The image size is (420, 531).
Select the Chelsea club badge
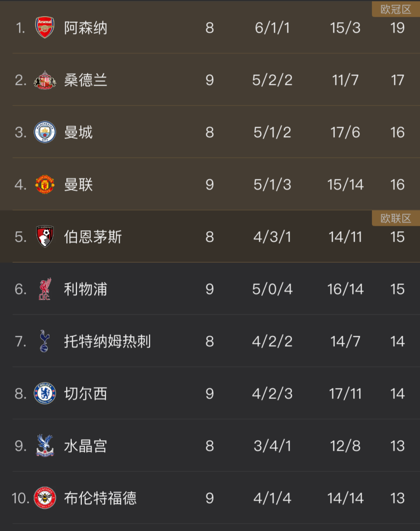coord(45,394)
